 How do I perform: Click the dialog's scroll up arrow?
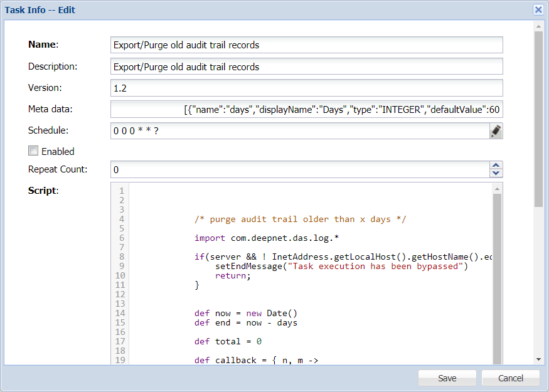538,26
